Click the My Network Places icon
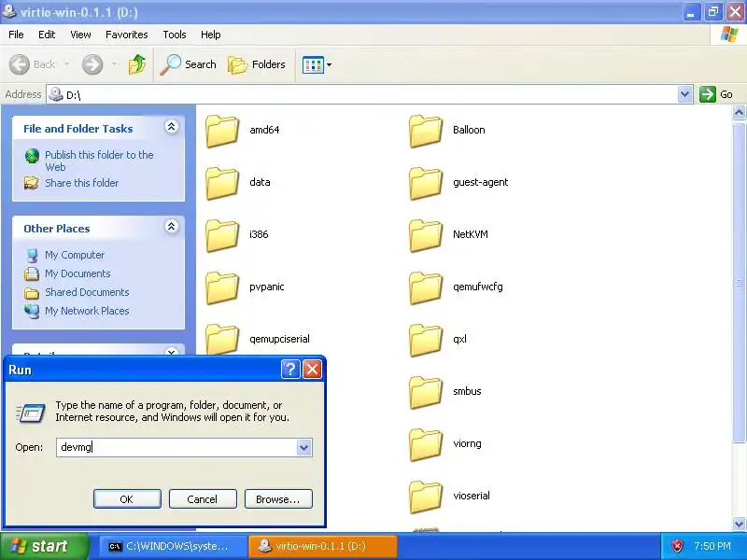 click(x=32, y=311)
